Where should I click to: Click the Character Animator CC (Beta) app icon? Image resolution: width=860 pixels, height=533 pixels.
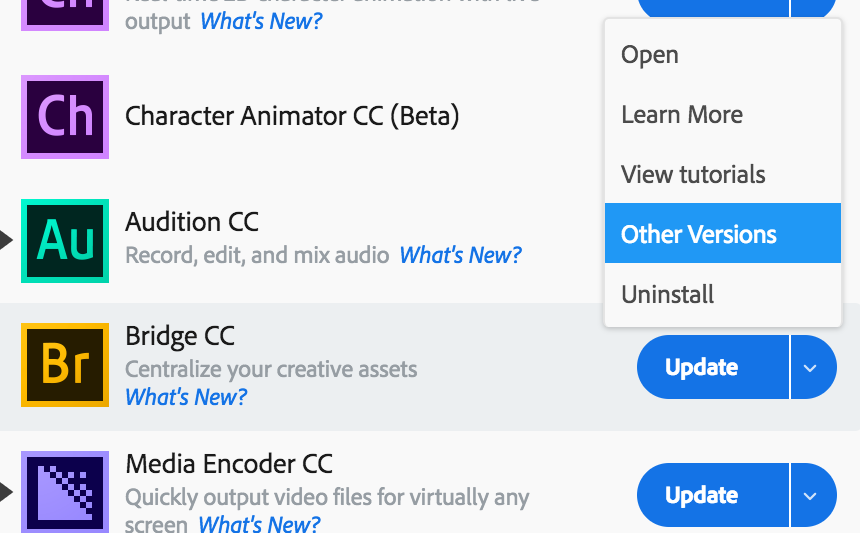[x=65, y=115]
